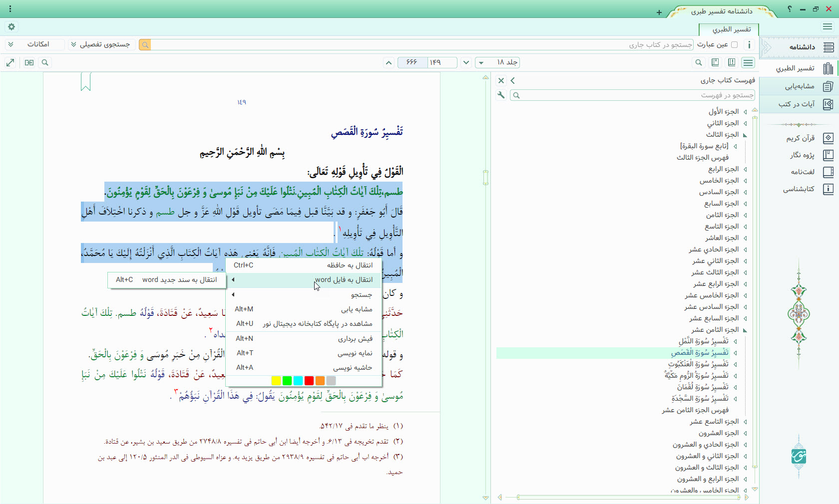The image size is (839, 504).
Task: Pick the gray highlight color
Action: click(x=331, y=381)
